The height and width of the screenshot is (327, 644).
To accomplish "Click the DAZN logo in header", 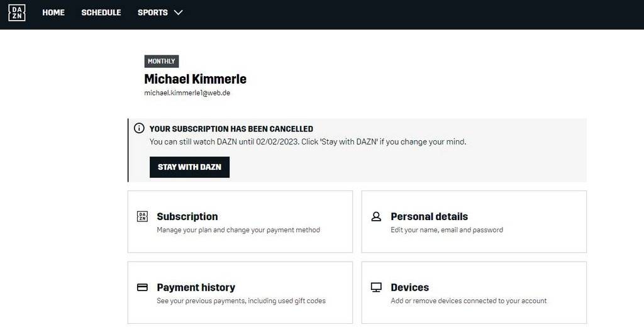I will click(x=17, y=13).
